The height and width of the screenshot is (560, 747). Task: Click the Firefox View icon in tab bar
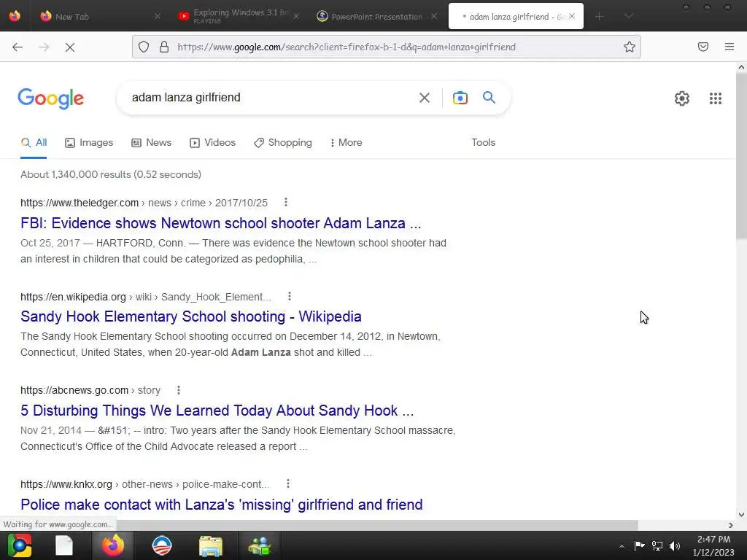[15, 16]
